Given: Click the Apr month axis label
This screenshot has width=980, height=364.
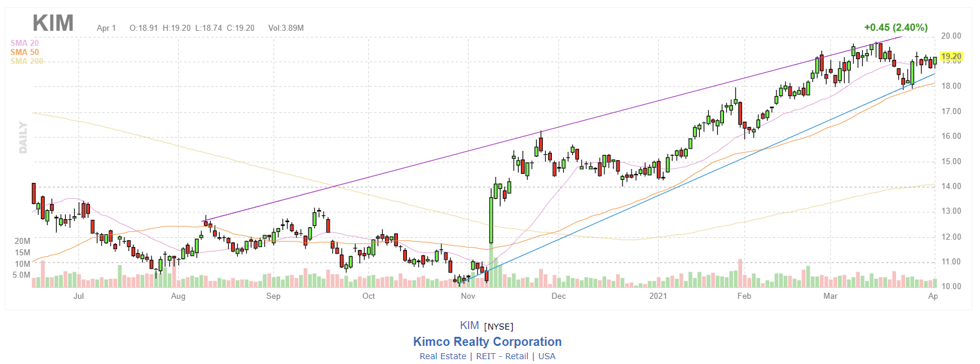Looking at the screenshot, I should pos(933,296).
